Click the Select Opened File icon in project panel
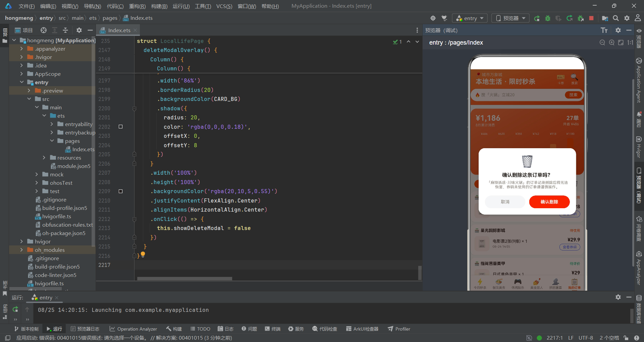 click(44, 30)
